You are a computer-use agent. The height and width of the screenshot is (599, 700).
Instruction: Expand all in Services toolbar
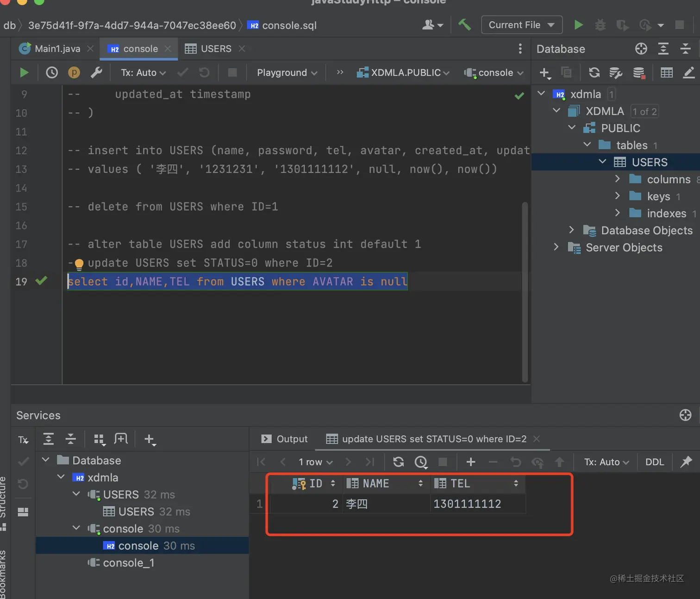49,439
